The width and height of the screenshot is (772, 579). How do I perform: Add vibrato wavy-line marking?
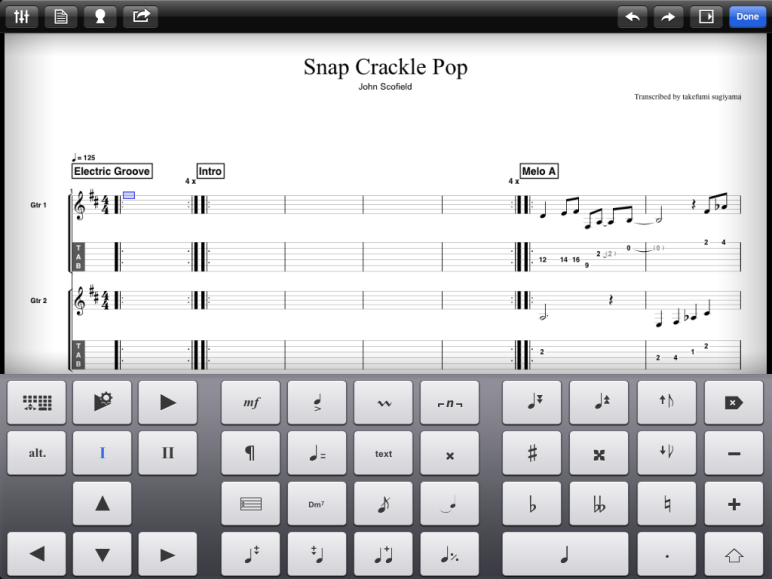pyautogui.click(x=384, y=402)
